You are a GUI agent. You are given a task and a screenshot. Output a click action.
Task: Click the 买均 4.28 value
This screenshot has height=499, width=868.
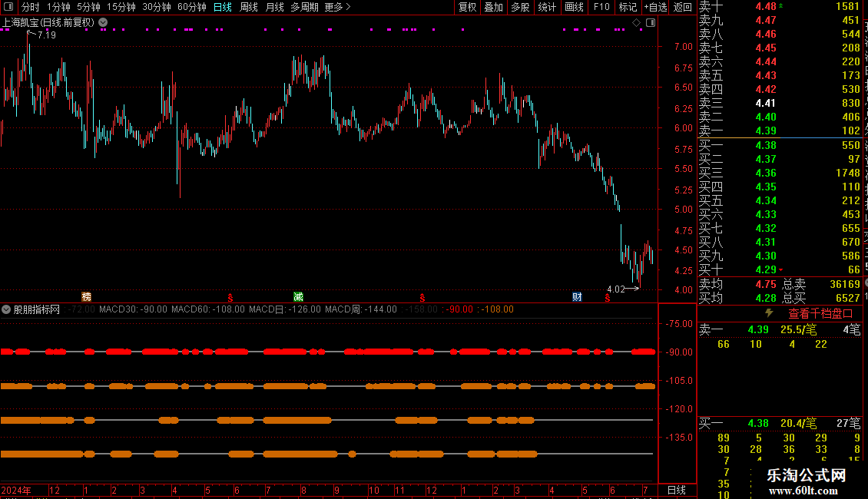click(766, 298)
